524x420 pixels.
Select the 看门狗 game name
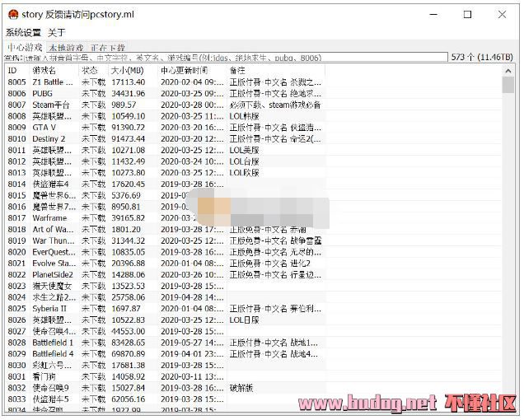pyautogui.click(x=44, y=377)
